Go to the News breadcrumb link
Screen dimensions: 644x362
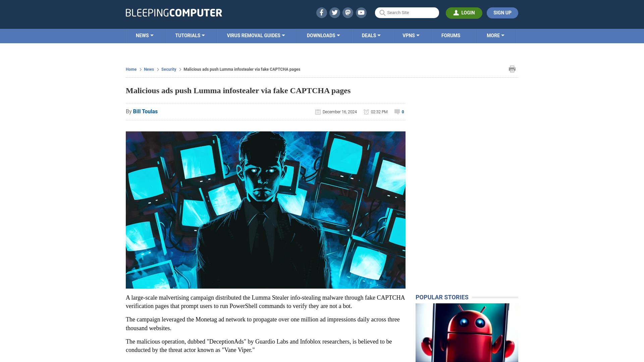(x=149, y=69)
